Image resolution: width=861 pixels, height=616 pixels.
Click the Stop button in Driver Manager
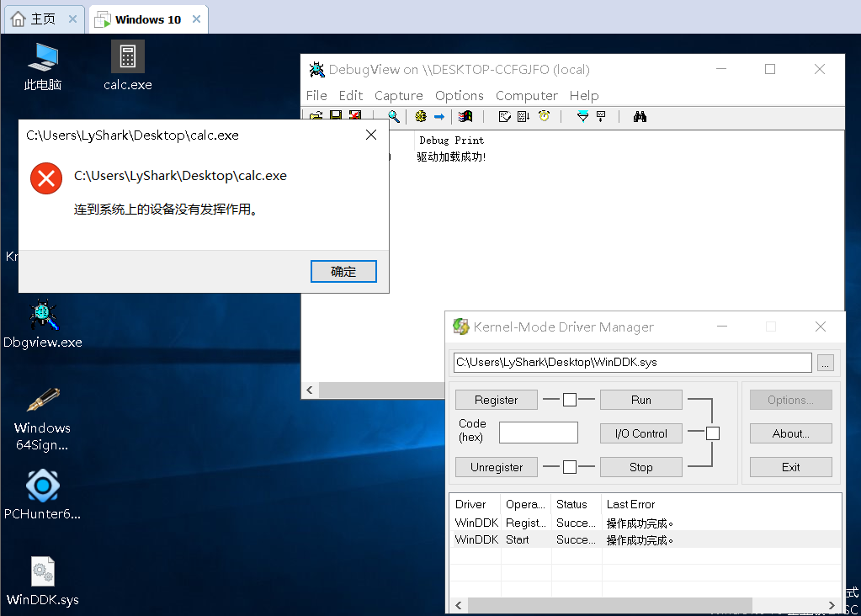click(x=640, y=467)
